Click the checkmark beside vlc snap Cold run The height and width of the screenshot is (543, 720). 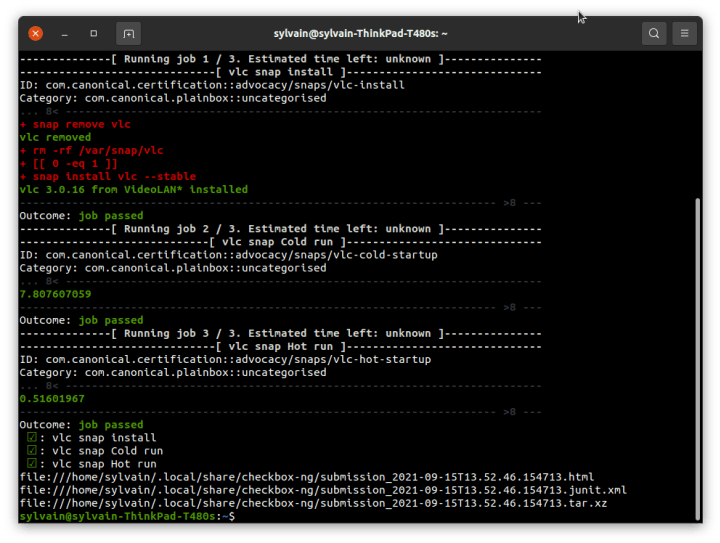32,450
